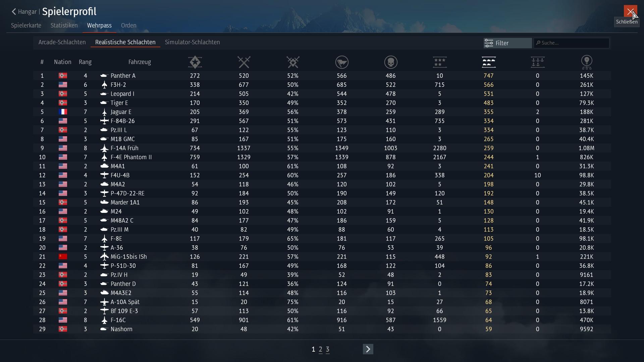This screenshot has width=644, height=362.
Task: Sort by the victories star-diamond icon column
Action: [195, 62]
